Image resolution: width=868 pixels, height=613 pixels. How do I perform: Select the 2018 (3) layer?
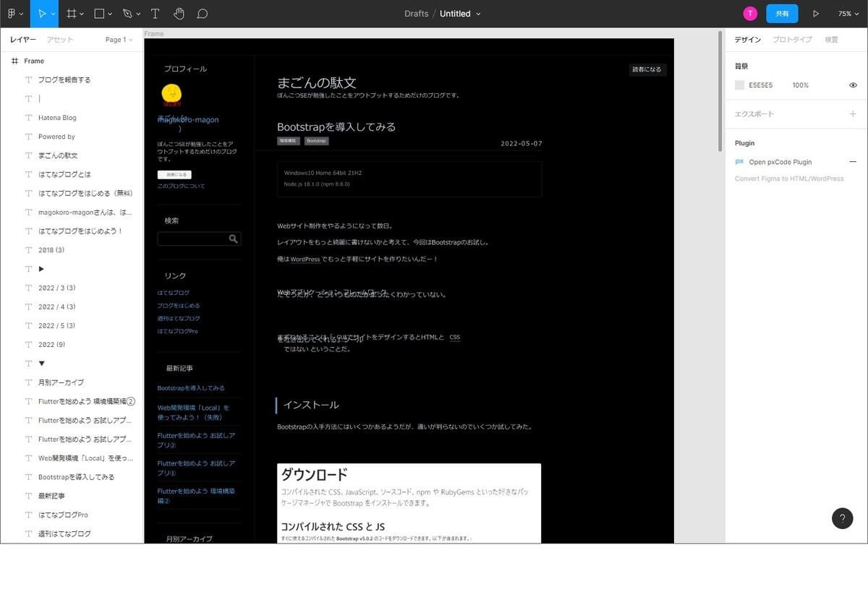[72, 249]
